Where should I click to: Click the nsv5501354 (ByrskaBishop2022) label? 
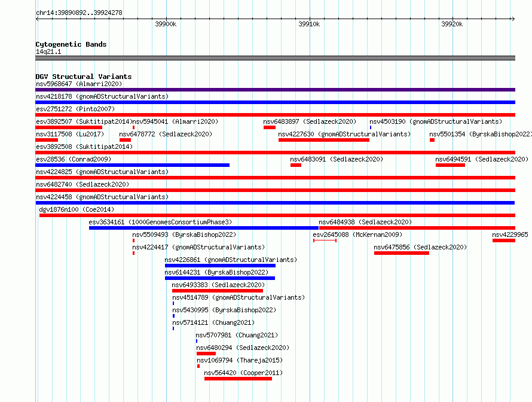(481, 134)
